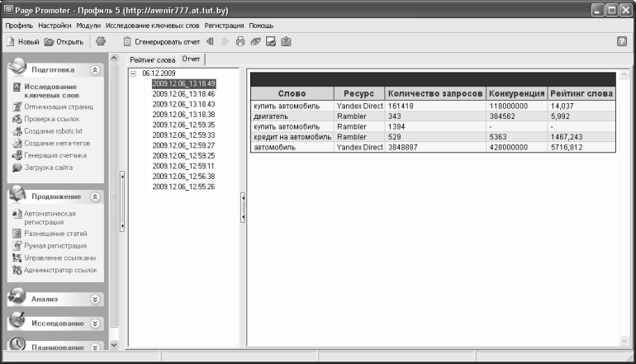
Task: Collapse the Продвижение section chevron
Action: coord(95,196)
